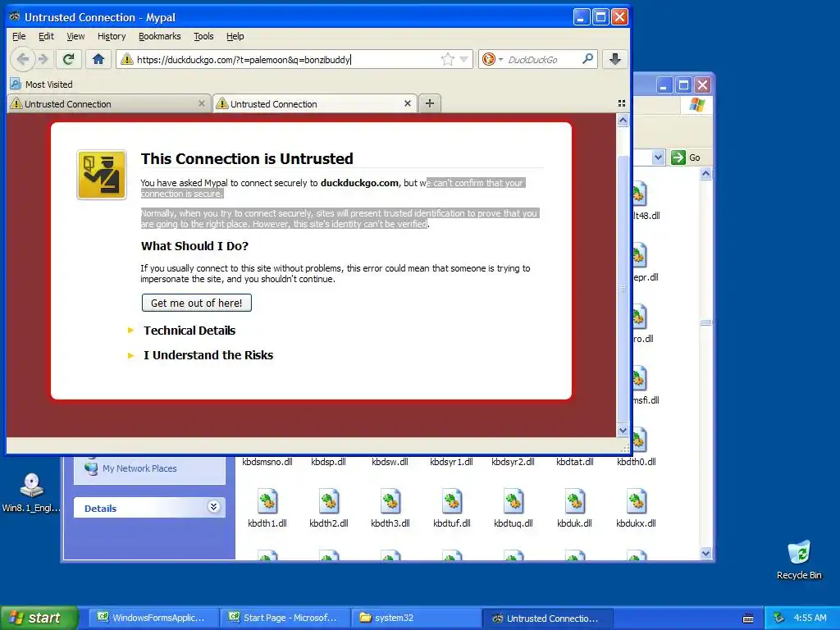Viewport: 840px width, 630px height.
Task: Select the kbdtuq.dll file icon
Action: point(514,501)
